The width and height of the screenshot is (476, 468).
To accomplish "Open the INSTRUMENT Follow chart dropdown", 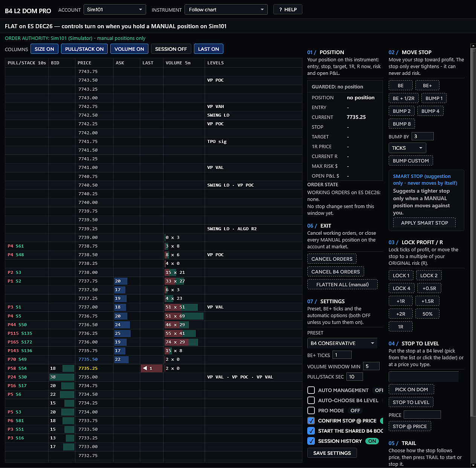I will (226, 9).
